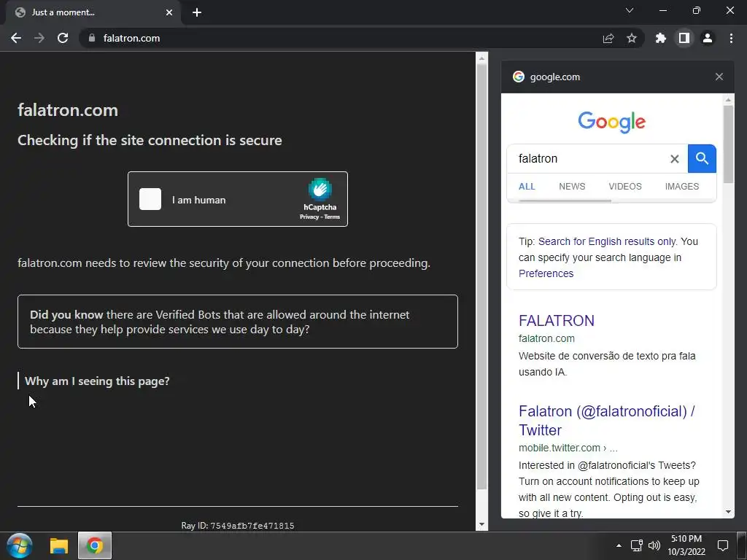Open the volume speaker tray icon
Screen dimensions: 747x560
[x=654, y=545]
